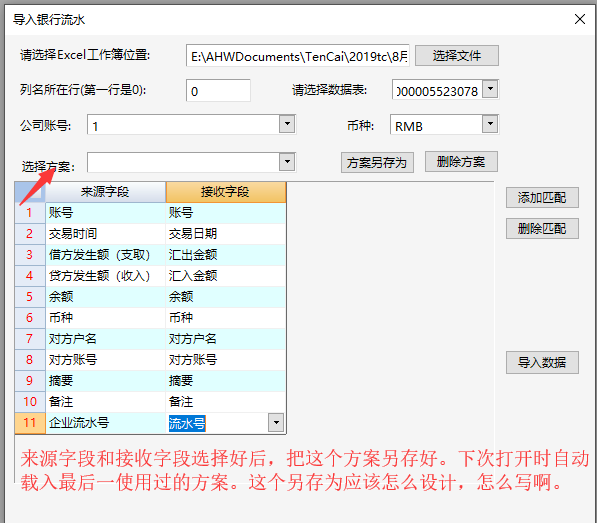Screen dimensions: 597x523
Task: Click the 选择文件 button
Action: (457, 56)
